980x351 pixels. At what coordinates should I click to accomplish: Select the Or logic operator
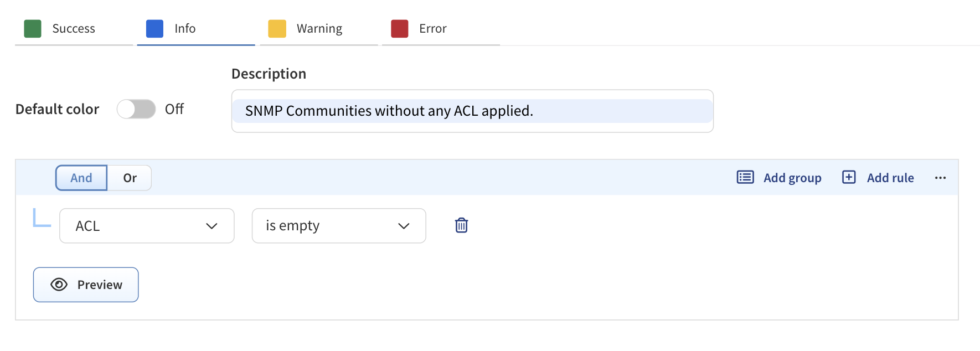click(130, 178)
